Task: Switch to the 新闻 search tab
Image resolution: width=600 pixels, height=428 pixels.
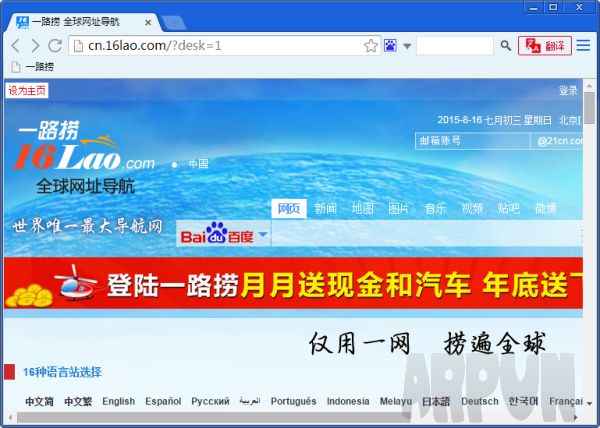Action: pyautogui.click(x=325, y=208)
